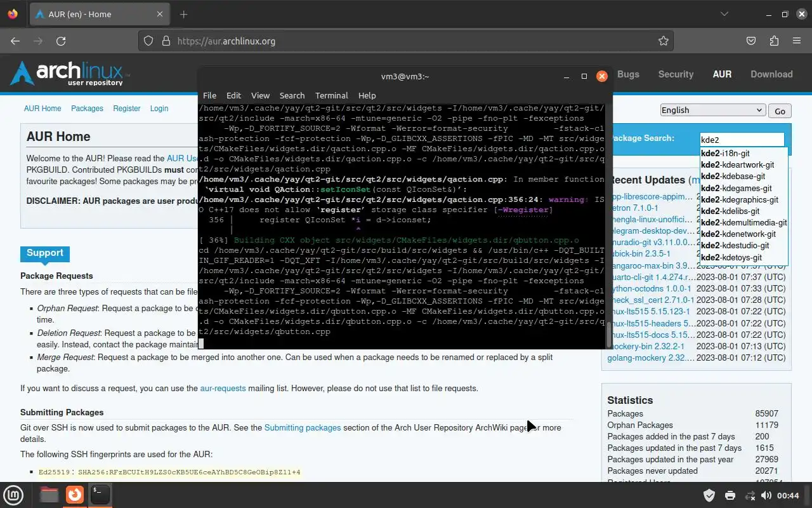Select kde2-kdestudio-git suggestion

pos(743,245)
